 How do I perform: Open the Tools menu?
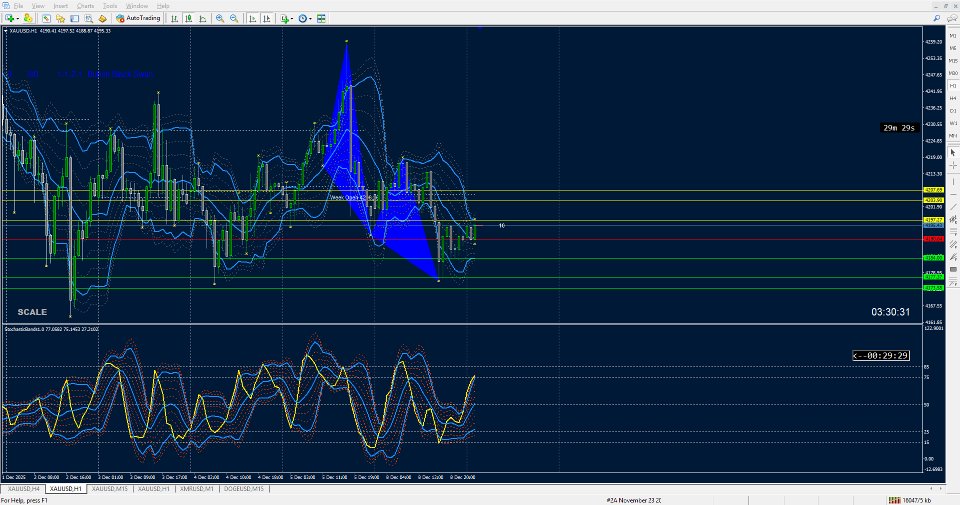tap(110, 6)
